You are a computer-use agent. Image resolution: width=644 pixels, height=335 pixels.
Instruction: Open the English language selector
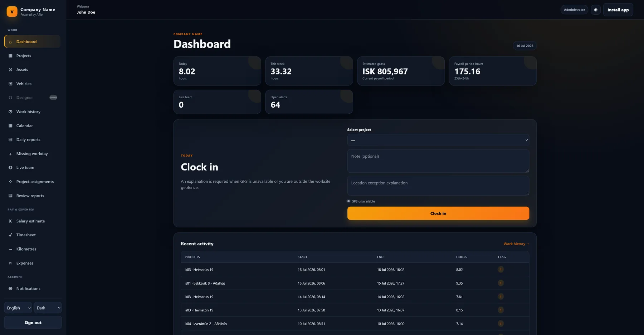pyautogui.click(x=18, y=308)
